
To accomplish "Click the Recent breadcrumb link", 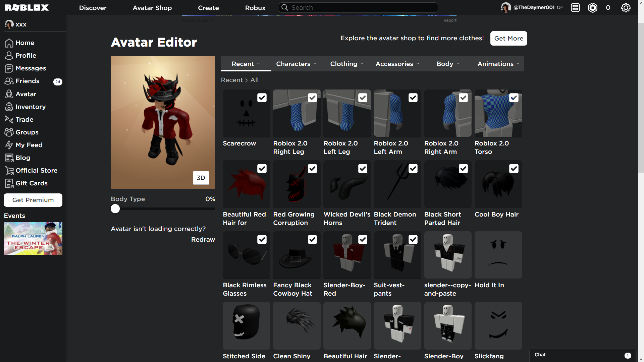I will pos(232,80).
